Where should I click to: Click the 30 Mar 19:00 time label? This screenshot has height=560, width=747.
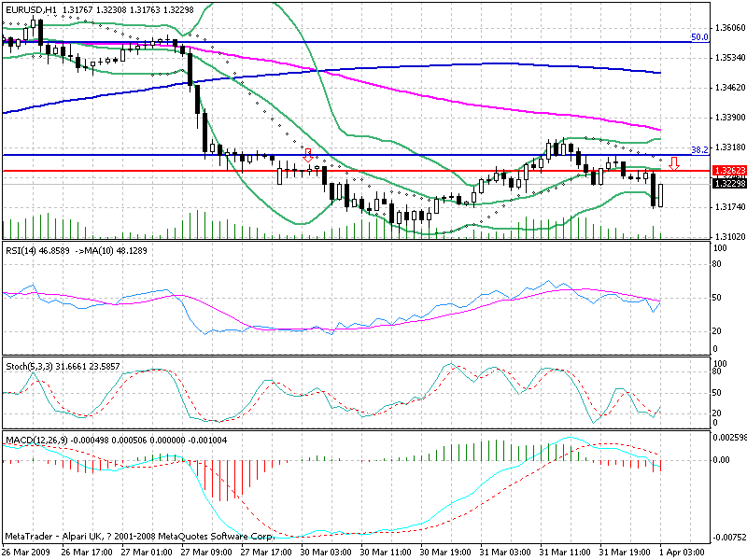coord(445,553)
